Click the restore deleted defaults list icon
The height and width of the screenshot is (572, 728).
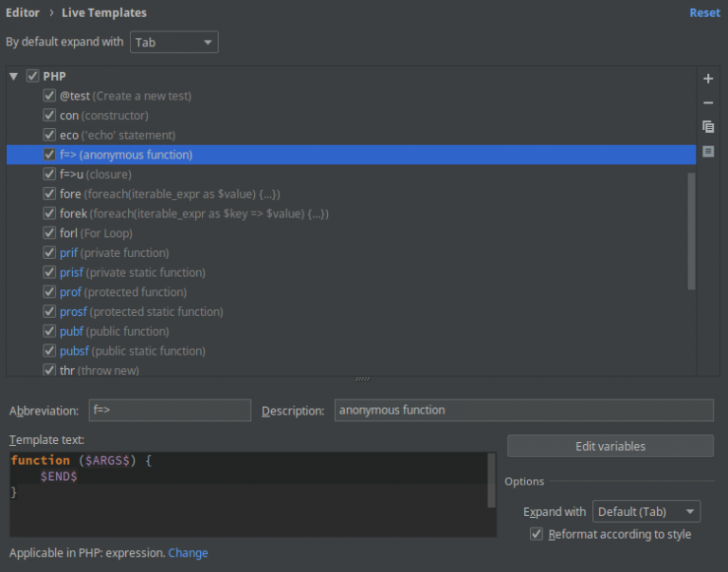(x=708, y=151)
